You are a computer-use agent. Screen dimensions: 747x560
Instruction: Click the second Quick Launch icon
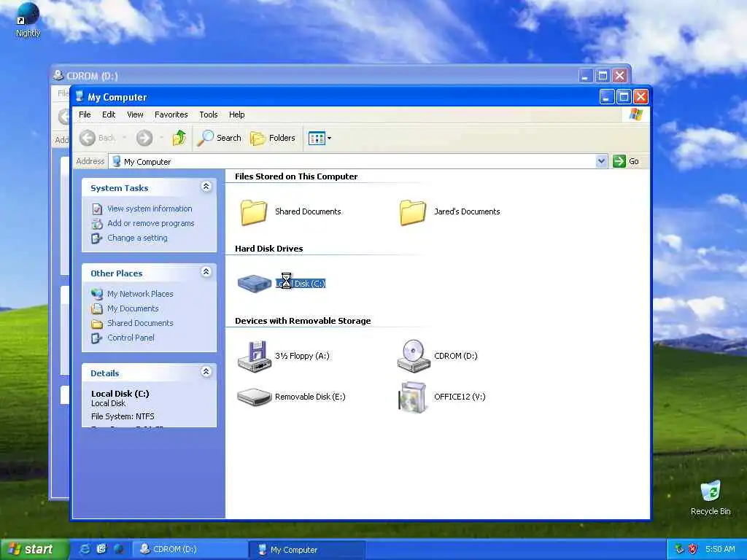pos(101,549)
